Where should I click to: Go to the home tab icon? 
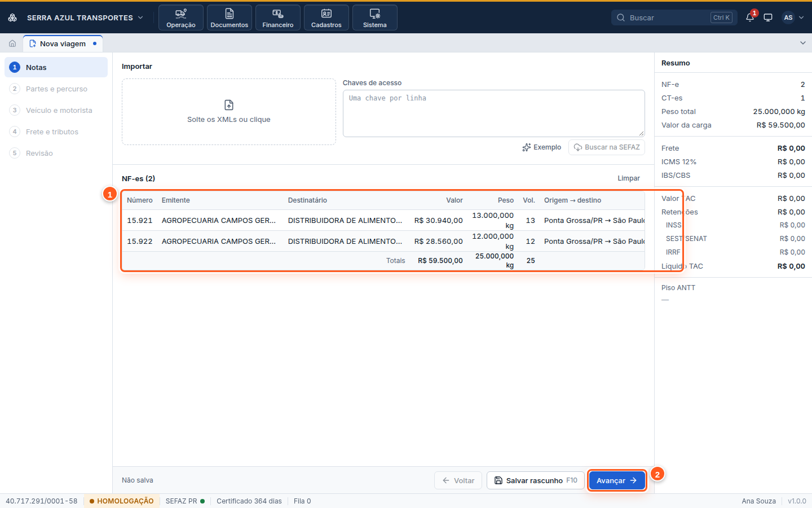[12, 43]
